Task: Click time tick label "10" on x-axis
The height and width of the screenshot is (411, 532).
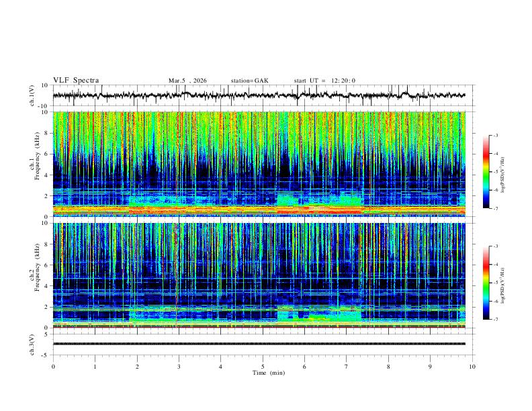Action: pos(472,367)
